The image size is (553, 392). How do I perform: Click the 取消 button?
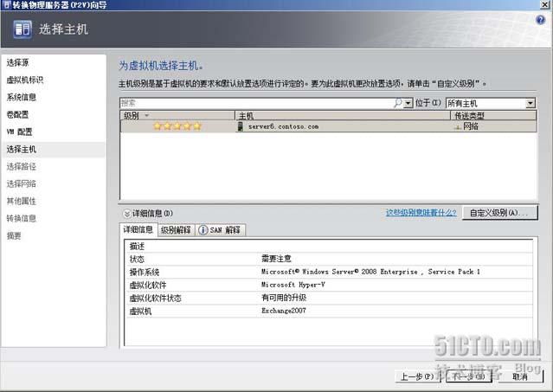pyautogui.click(x=520, y=376)
